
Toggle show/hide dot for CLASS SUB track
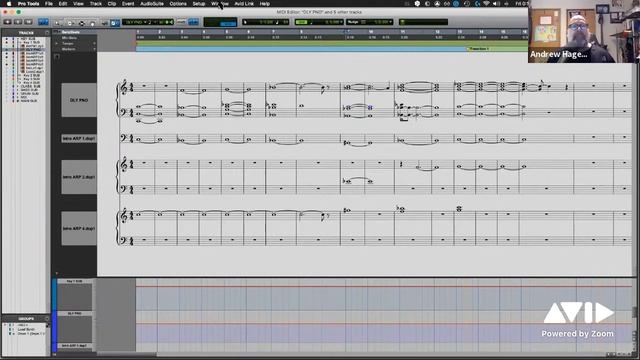tap(6, 87)
